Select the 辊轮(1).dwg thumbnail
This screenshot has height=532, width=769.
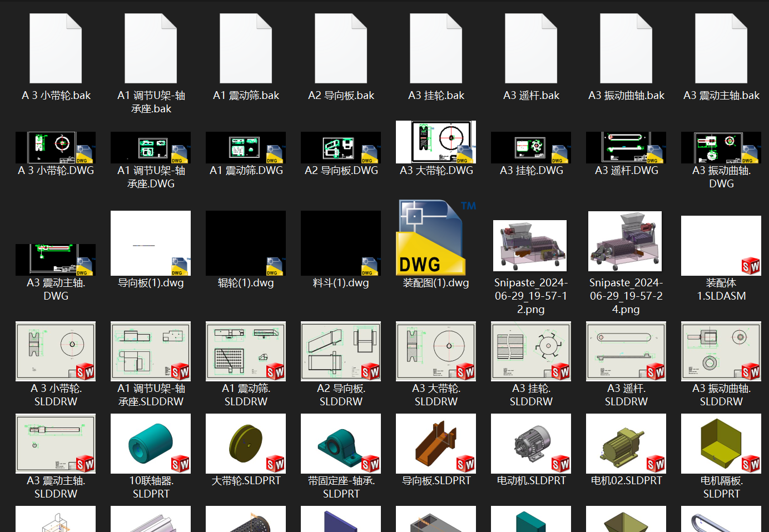(x=246, y=243)
